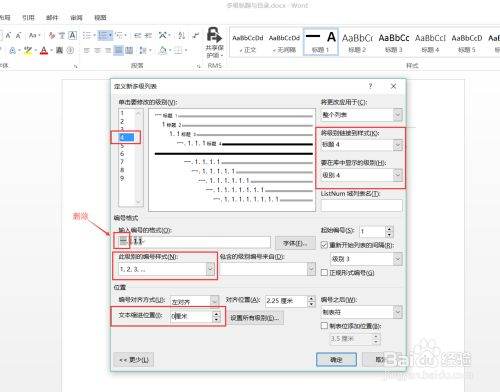
Task: Click the red font color icon
Action: coord(45,51)
